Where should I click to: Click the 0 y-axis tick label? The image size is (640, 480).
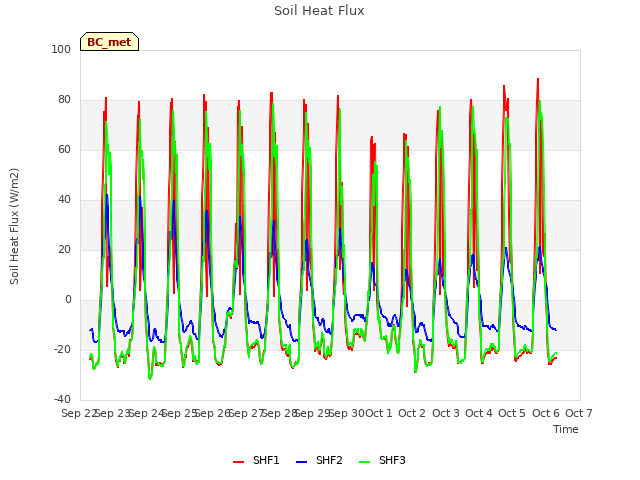pos(68,300)
